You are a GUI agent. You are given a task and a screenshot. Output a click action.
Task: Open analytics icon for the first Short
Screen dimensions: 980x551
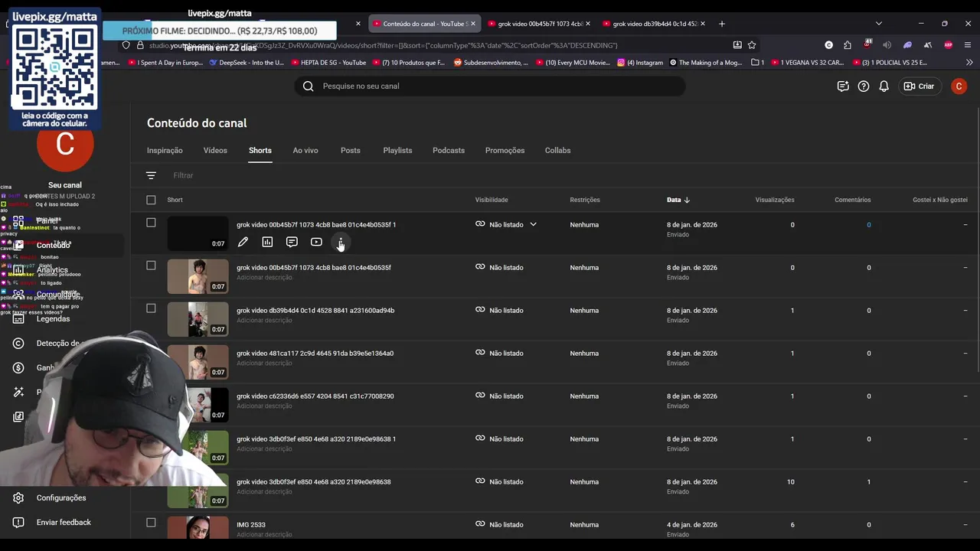click(x=267, y=242)
